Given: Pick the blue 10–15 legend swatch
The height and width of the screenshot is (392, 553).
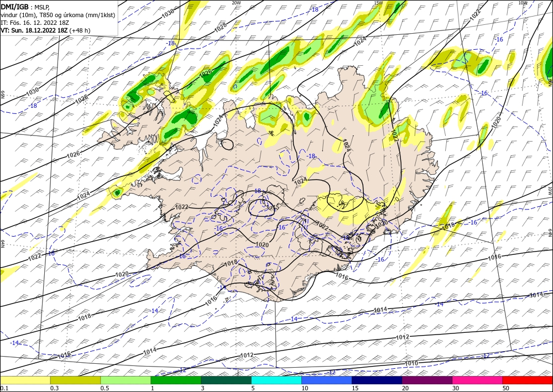Looking at the screenshot, I should click(x=327, y=380).
